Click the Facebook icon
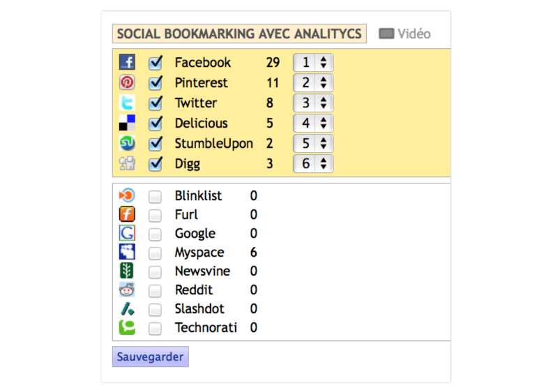 click(127, 62)
